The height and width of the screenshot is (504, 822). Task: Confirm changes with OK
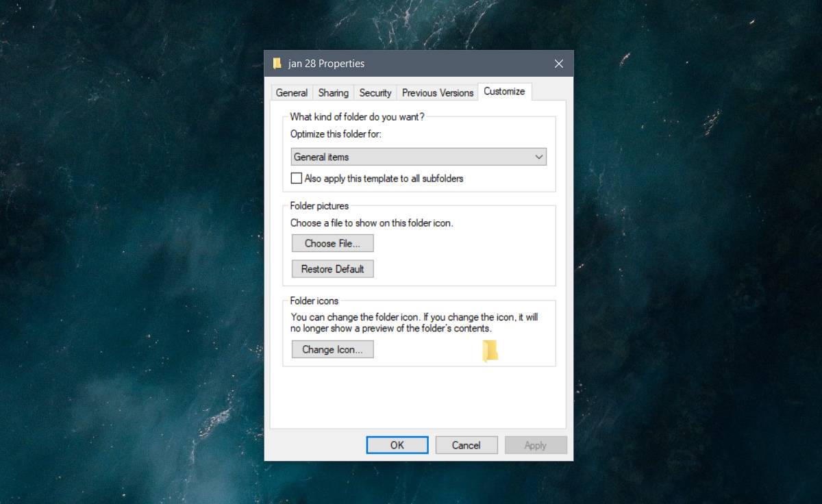pyautogui.click(x=397, y=444)
